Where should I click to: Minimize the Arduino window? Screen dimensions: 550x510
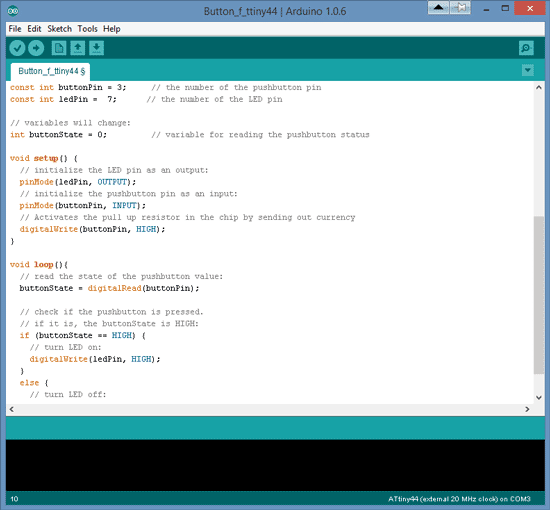coord(487,9)
